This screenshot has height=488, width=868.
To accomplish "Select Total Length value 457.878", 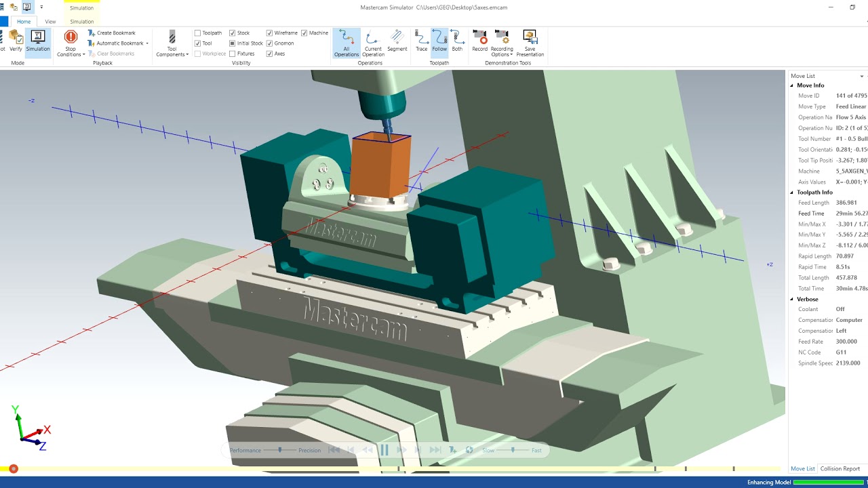I will [x=846, y=278].
